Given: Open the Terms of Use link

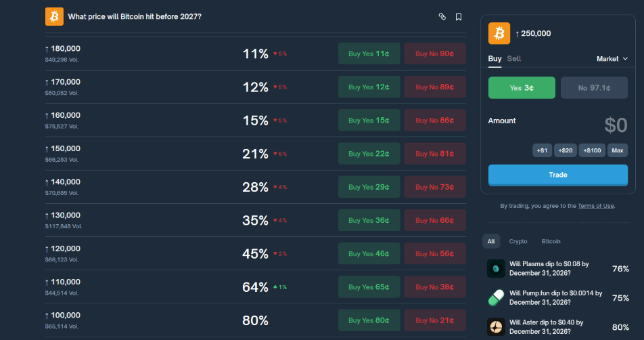Looking at the screenshot, I should (596, 206).
